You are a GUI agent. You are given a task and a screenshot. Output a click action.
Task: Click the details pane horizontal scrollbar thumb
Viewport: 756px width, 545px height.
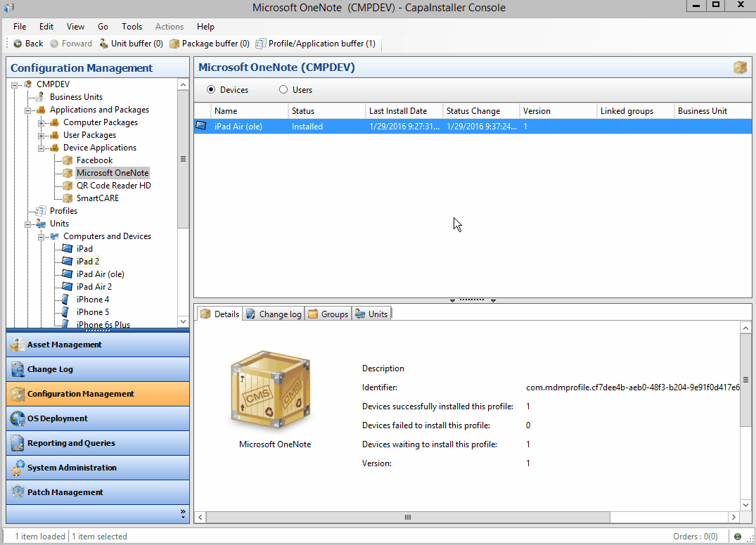coord(408,517)
